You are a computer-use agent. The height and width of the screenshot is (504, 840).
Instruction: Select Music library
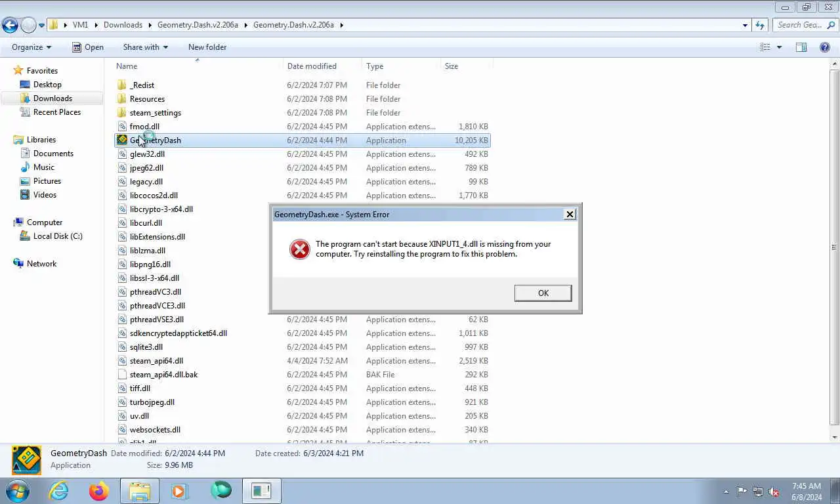tap(44, 167)
